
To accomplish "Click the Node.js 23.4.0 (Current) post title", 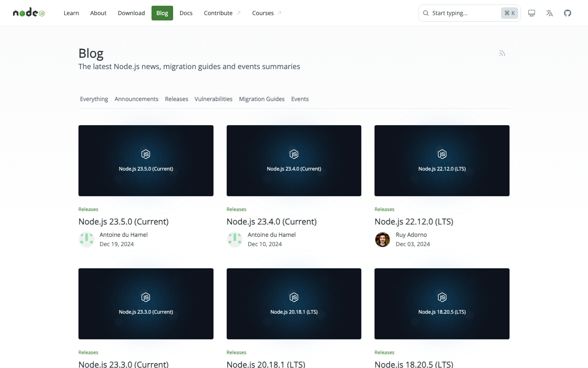I will (272, 222).
